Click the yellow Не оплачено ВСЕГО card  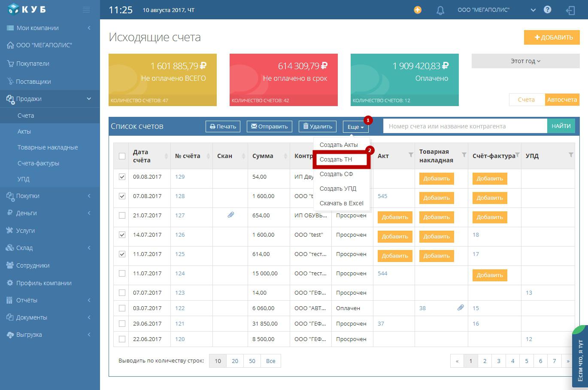point(163,80)
